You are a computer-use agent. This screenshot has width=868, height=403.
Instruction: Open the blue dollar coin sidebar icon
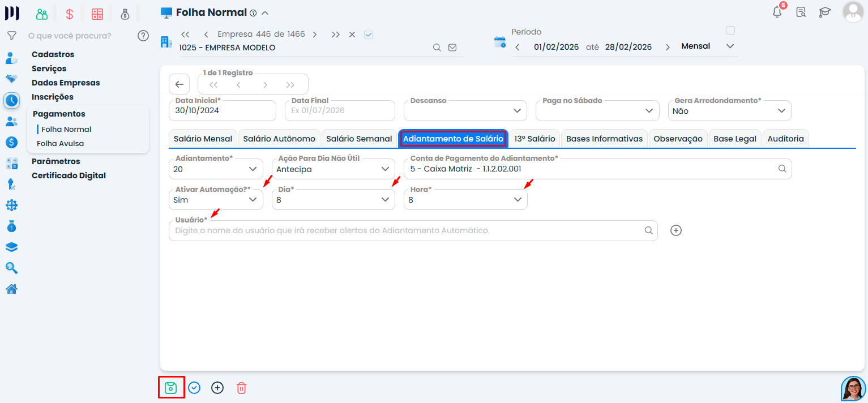click(x=11, y=142)
